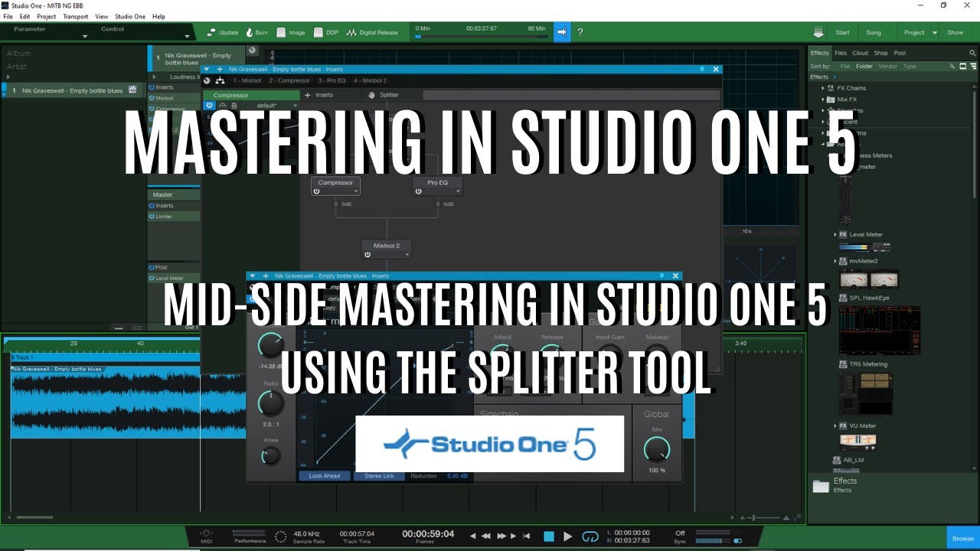This screenshot has width=980, height=551.
Task: Toggle Limiter power in Master section
Action: 152,217
